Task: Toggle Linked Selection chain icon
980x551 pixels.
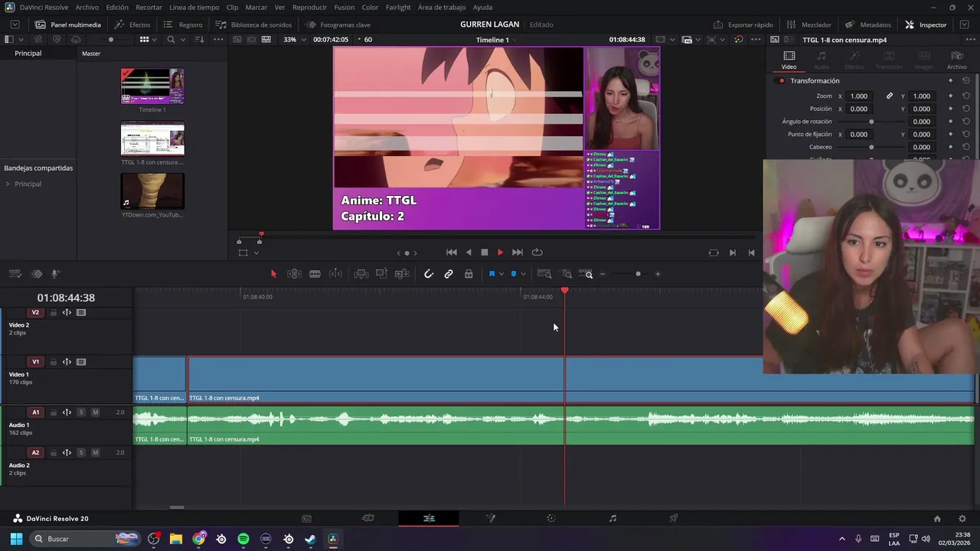Action: tap(449, 274)
